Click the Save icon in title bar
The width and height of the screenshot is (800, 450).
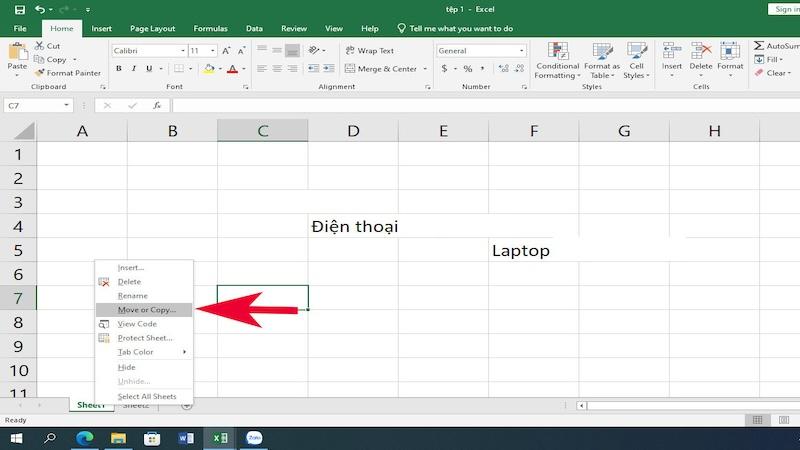(x=19, y=9)
